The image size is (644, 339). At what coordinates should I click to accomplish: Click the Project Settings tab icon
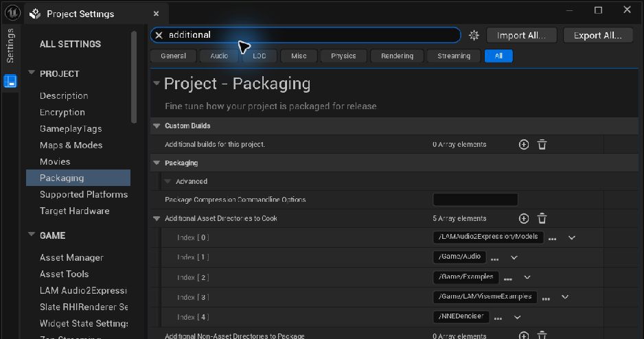pyautogui.click(x=35, y=14)
